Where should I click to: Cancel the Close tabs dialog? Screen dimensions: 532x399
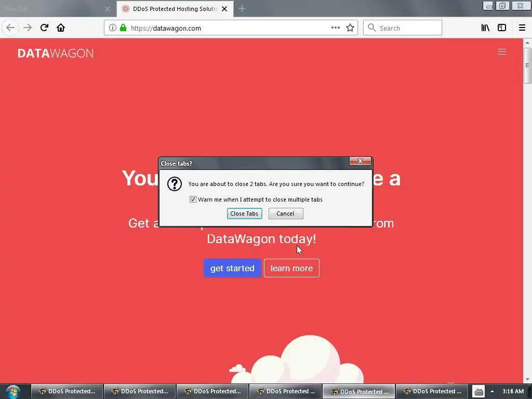286,214
